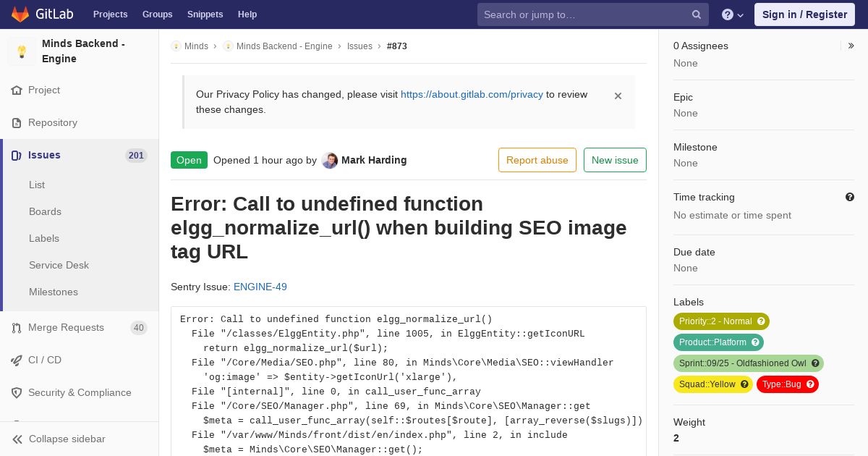Open Mark Harding's avatar
Screen dimensions: 868x456
tap(330, 161)
